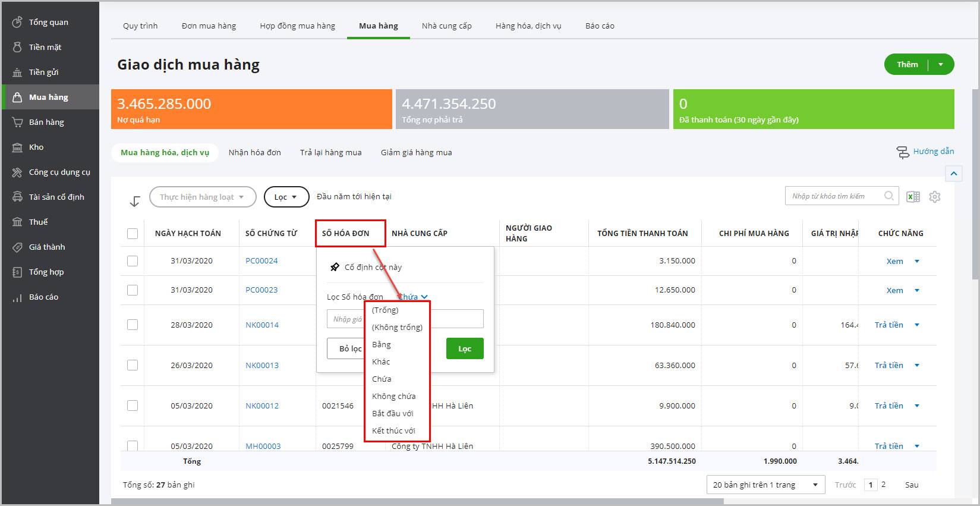Switch to Nhà cung cấp tab

click(x=446, y=26)
